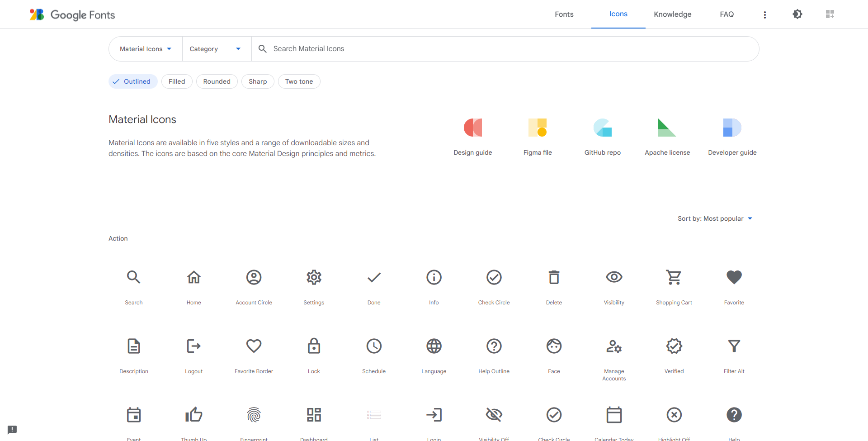This screenshot has height=441, width=868.
Task: Choose the Event calendar icon
Action: coord(134,414)
